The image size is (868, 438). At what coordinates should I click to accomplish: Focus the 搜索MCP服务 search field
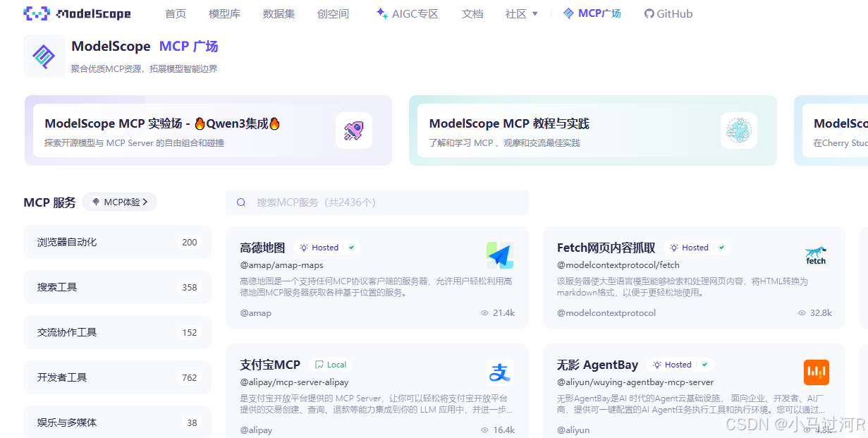coord(377,202)
